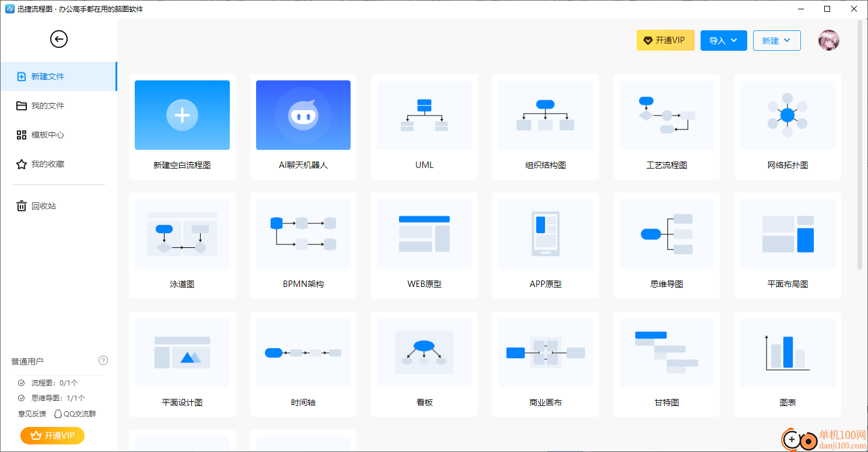Open 我的收藏 in the sidebar
The image size is (868, 452).
coord(58,164)
